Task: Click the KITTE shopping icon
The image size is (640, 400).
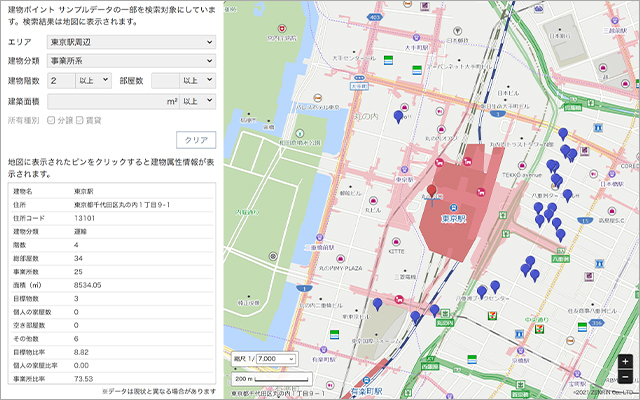Action: click(396, 242)
